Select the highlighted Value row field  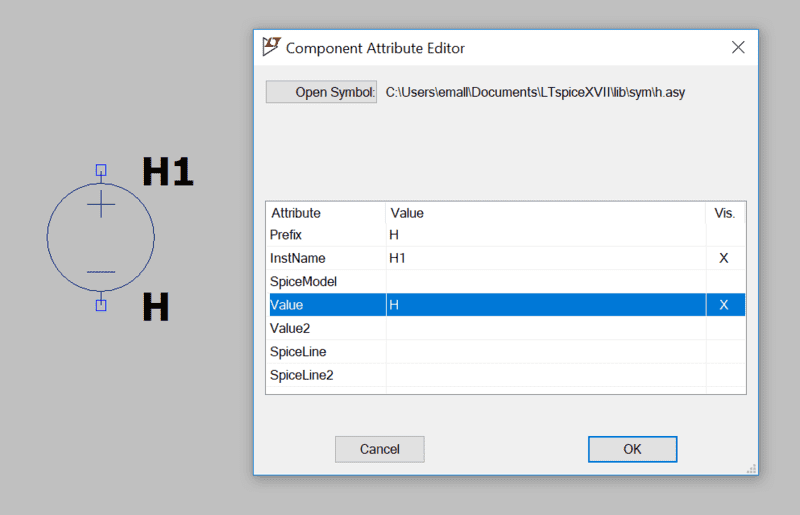coord(545,305)
